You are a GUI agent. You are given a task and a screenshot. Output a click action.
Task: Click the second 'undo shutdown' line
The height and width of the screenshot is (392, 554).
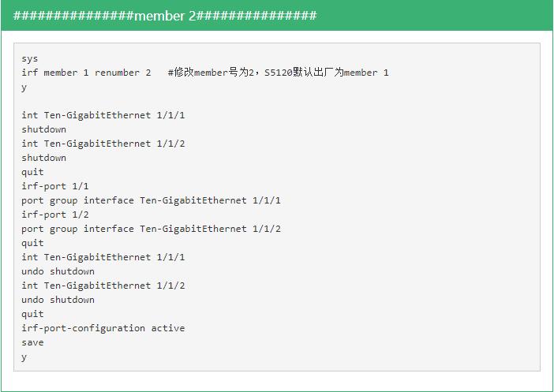[58, 300]
